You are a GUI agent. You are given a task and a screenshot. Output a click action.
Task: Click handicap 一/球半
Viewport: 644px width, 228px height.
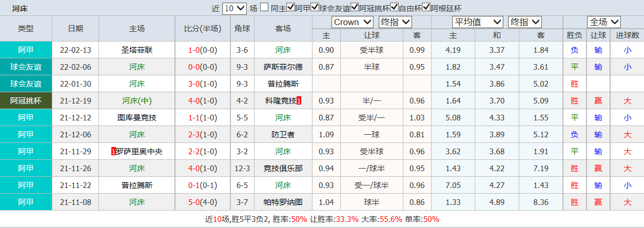pos(372,169)
